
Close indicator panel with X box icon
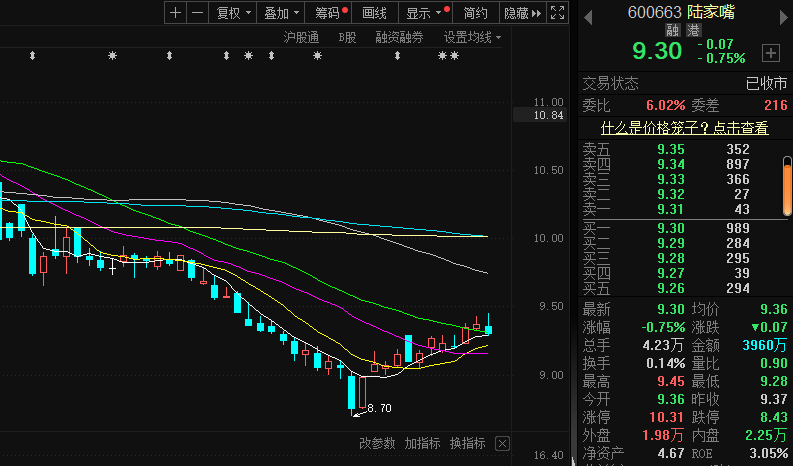(502, 444)
